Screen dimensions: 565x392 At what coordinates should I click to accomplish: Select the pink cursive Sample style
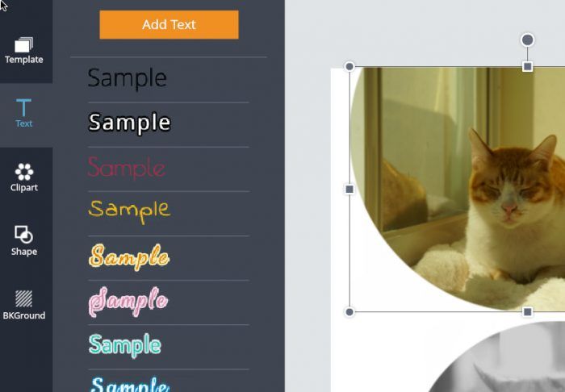(x=128, y=302)
